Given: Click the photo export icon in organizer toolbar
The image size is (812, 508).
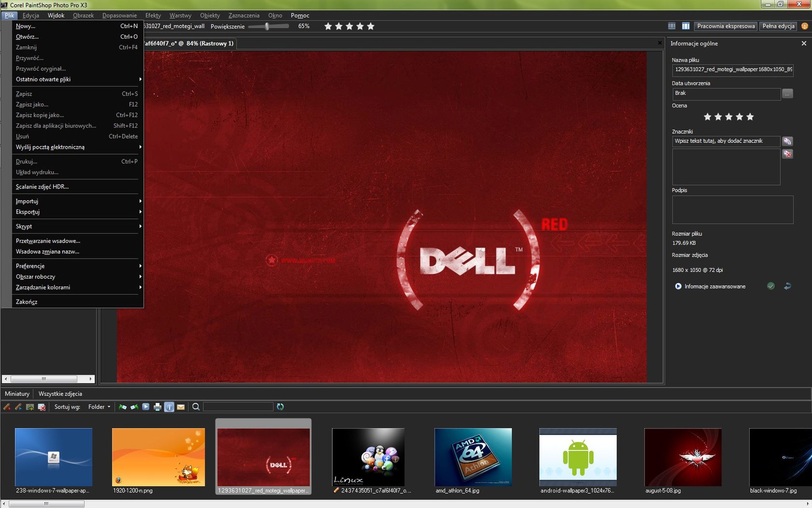Looking at the screenshot, I should point(30,407).
